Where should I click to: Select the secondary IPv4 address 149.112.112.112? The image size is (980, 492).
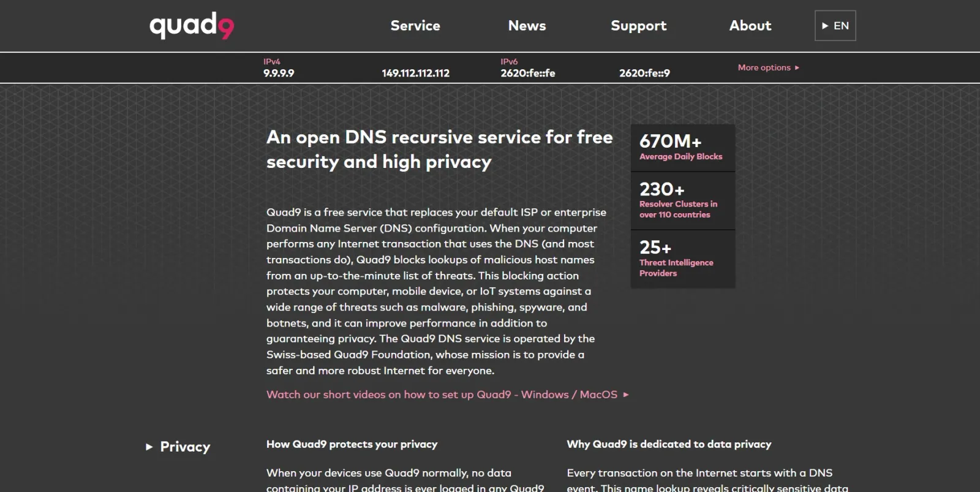pyautogui.click(x=415, y=73)
